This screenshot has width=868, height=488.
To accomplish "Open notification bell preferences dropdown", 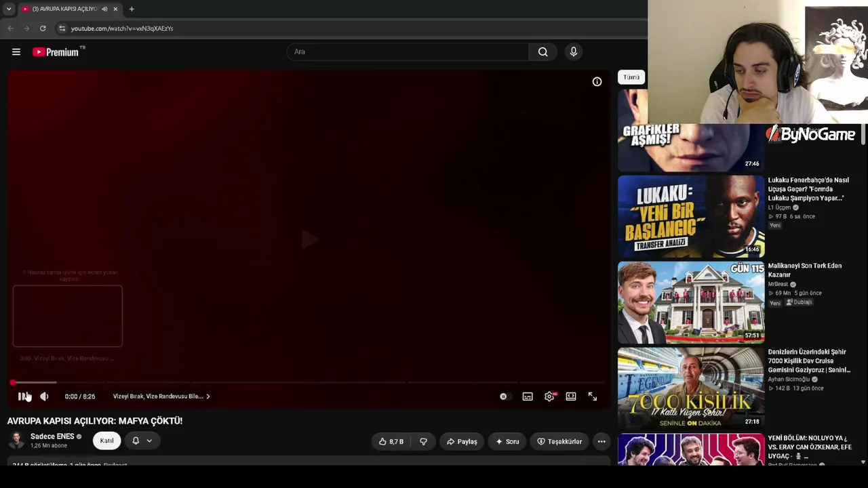I will coord(142,441).
